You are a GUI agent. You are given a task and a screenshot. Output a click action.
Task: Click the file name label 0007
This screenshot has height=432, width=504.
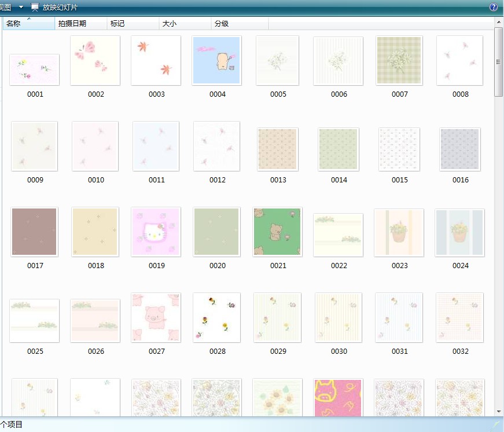point(399,94)
